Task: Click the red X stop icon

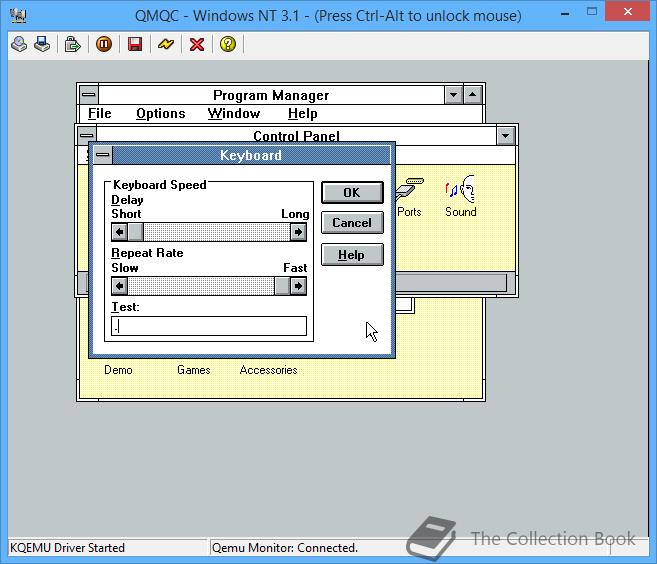Action: (197, 44)
